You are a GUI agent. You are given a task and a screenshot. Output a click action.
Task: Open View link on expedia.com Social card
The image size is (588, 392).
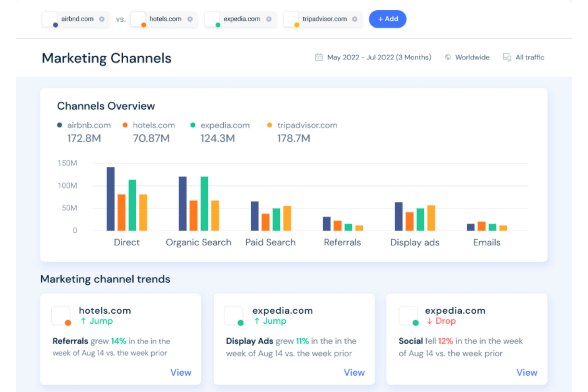[x=527, y=373]
